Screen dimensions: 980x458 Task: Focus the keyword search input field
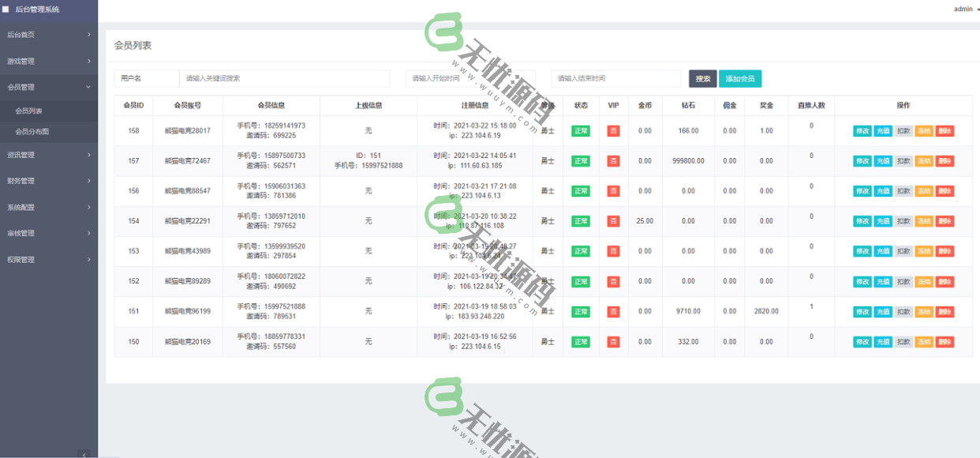point(284,79)
